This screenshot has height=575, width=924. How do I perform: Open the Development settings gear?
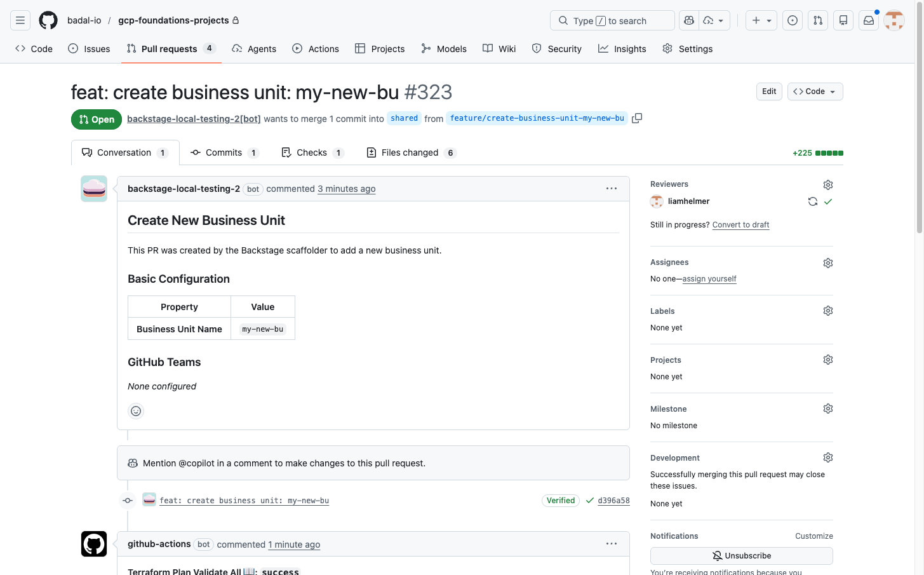coord(828,457)
